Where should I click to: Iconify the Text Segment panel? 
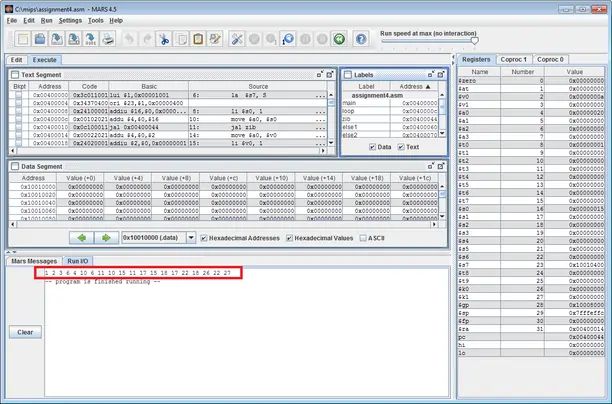(x=320, y=74)
